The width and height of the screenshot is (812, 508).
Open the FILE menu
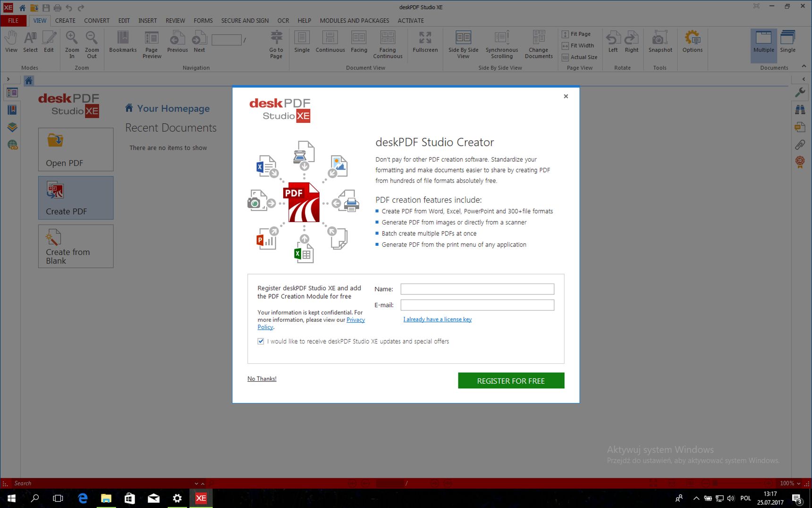(13, 20)
